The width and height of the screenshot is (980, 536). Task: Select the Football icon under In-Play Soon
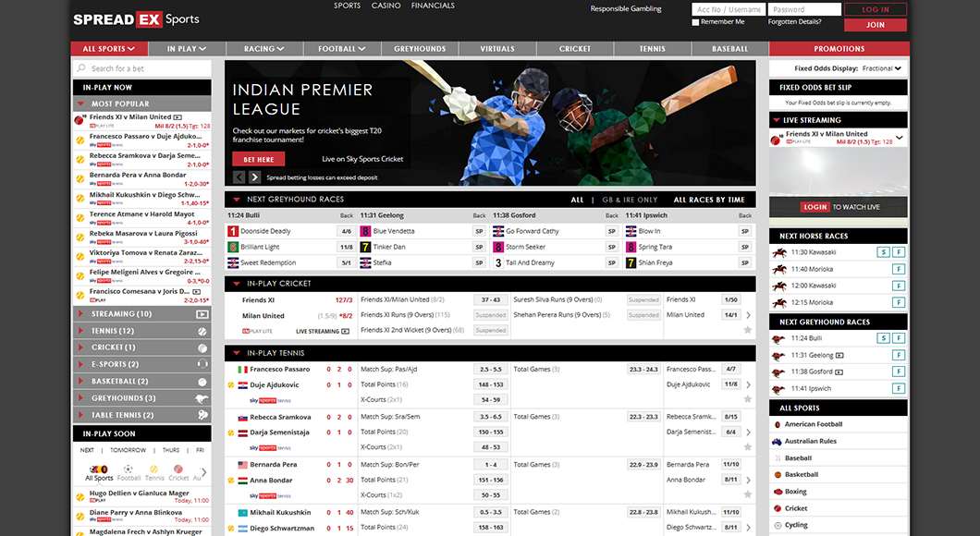point(129,469)
